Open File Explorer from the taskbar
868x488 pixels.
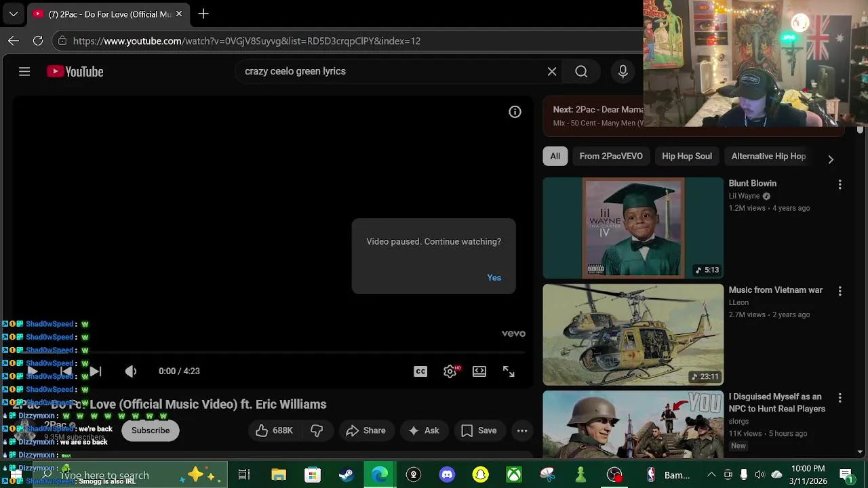(279, 475)
